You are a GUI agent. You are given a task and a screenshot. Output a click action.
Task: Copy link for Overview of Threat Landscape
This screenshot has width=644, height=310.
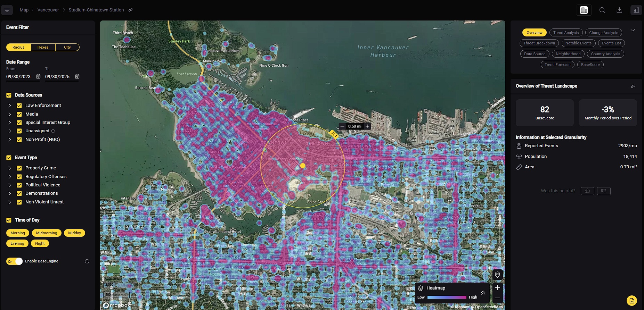pos(633,86)
